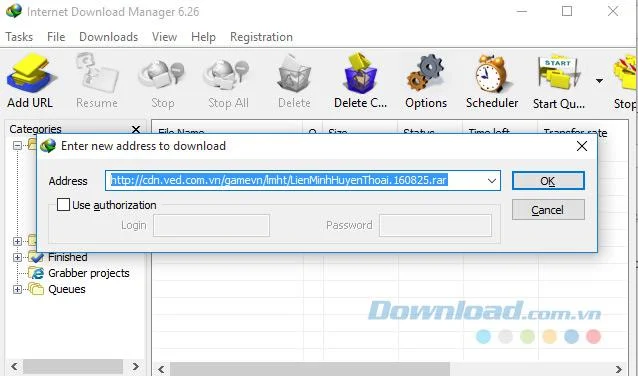
Task: Open the View menu
Action: 164,37
